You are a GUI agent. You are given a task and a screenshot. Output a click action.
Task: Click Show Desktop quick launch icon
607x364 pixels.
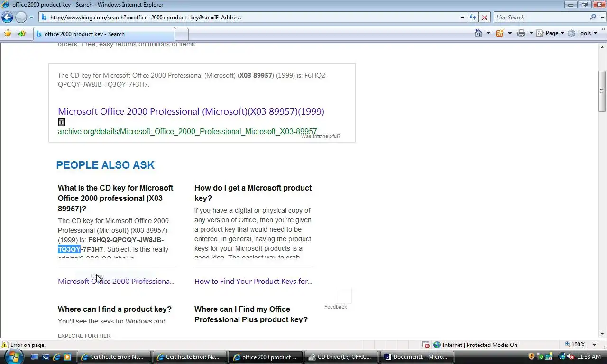(35, 357)
